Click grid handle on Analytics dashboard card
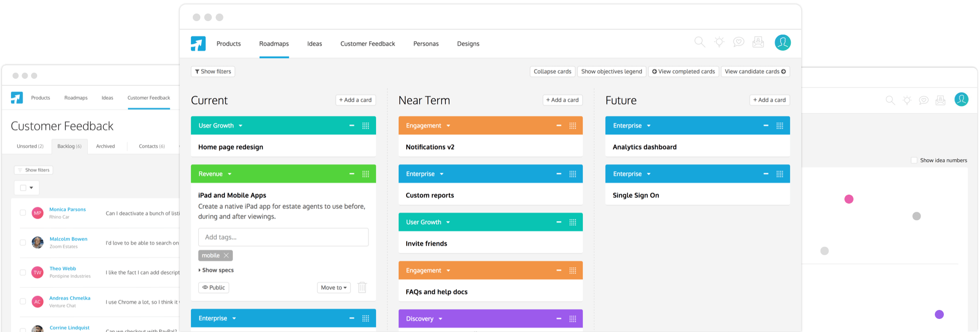 point(780,126)
